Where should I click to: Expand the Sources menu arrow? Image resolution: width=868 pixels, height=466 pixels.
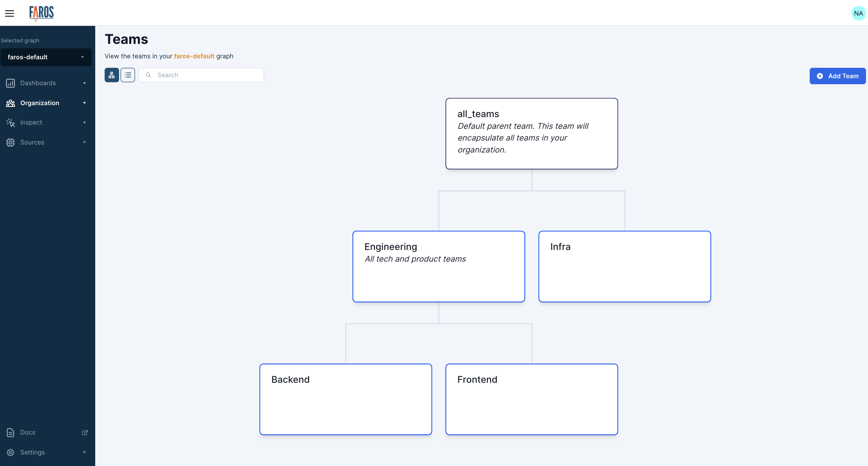[x=84, y=143]
